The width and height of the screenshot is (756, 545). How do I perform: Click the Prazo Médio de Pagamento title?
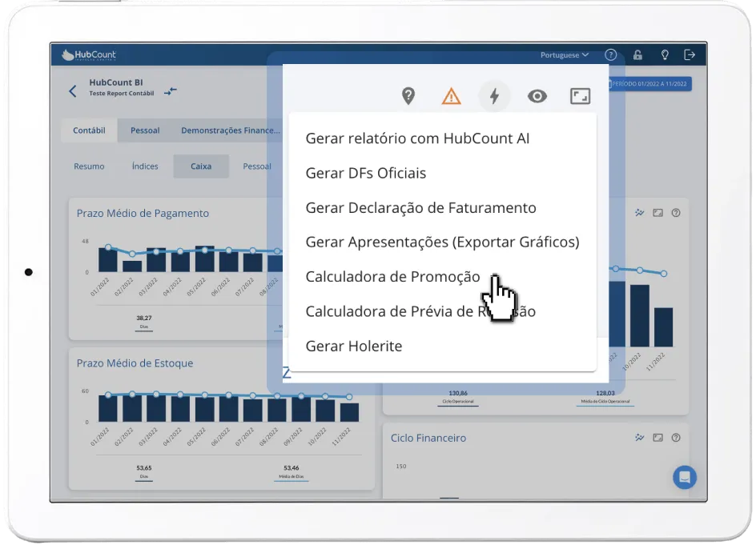click(x=143, y=214)
